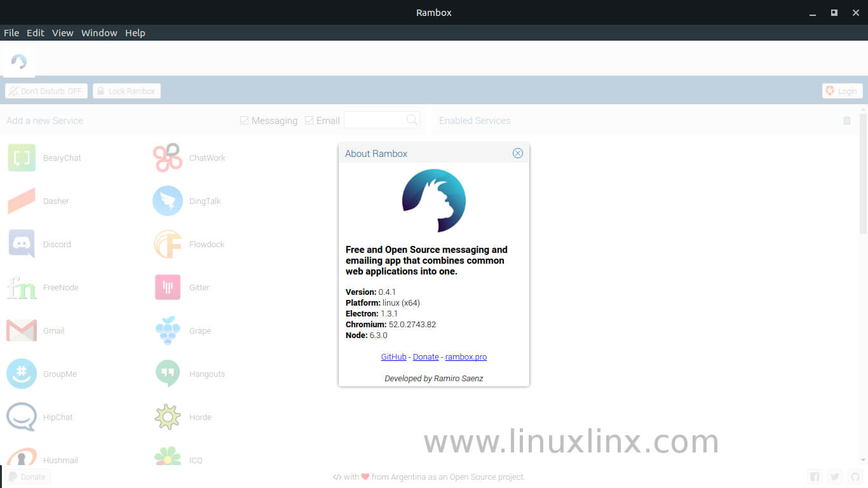Open the Help menu
The height and width of the screenshot is (488, 868).
point(135,33)
